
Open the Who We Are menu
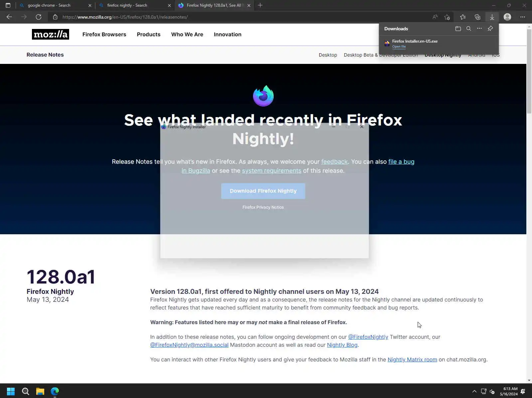pos(187,34)
